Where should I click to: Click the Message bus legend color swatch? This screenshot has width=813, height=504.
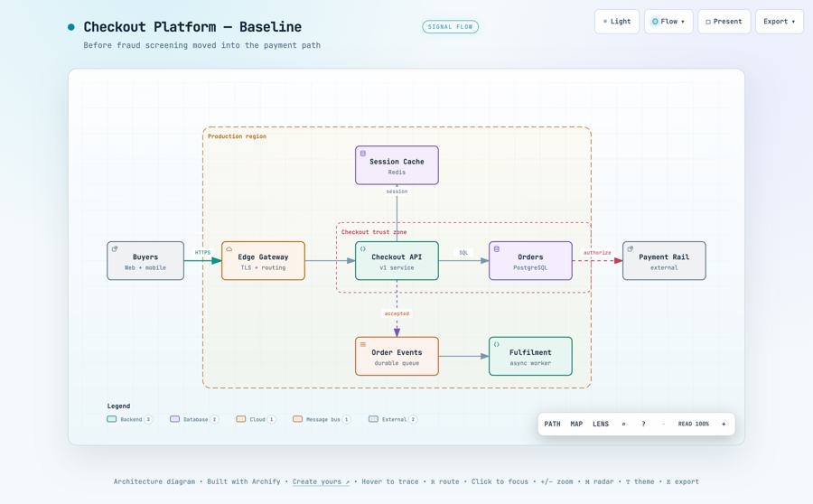point(297,419)
